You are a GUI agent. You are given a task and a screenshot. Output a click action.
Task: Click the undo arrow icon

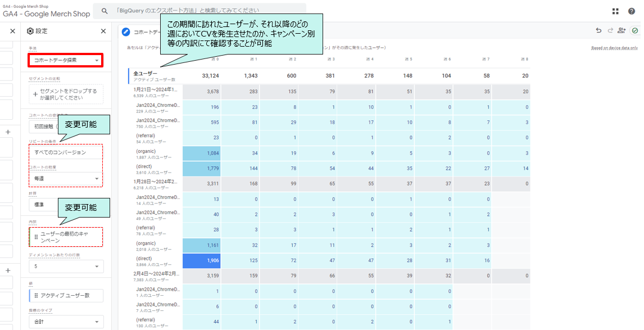click(x=598, y=31)
